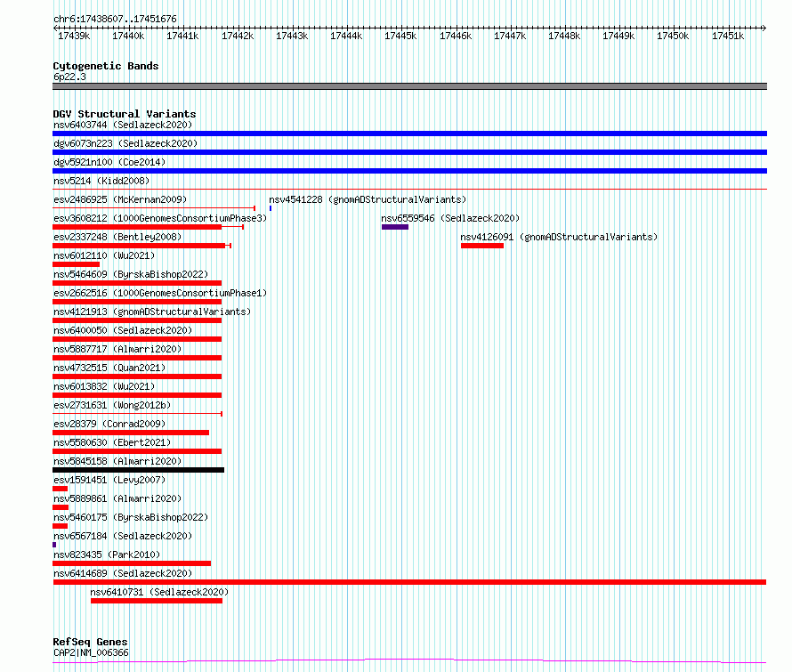Click nsv4541228 gnomADStructuralVariants label
Screen dimensions: 792x672
368,199
